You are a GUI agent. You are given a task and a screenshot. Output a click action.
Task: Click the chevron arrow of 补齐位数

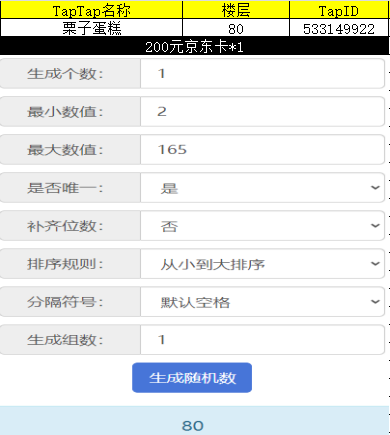tap(375, 226)
